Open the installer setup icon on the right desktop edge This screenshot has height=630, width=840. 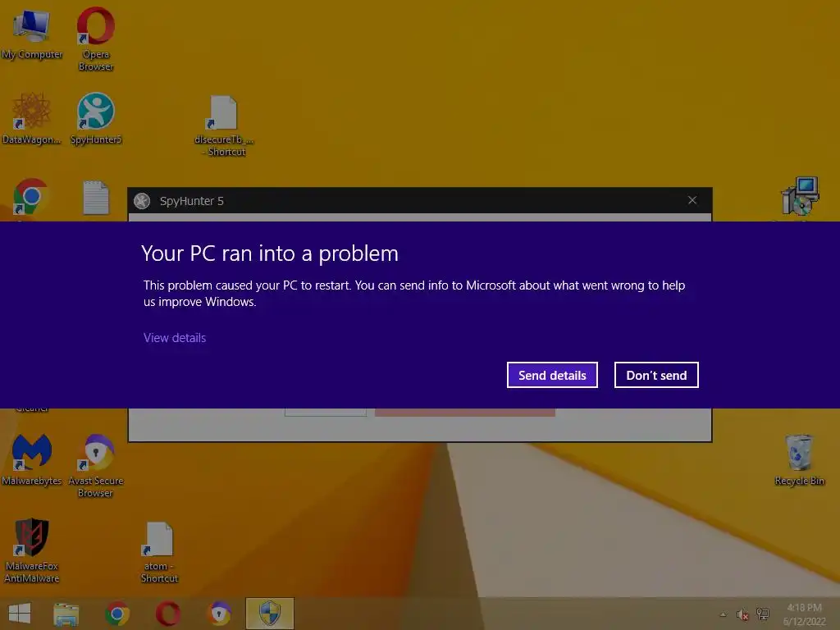(800, 196)
